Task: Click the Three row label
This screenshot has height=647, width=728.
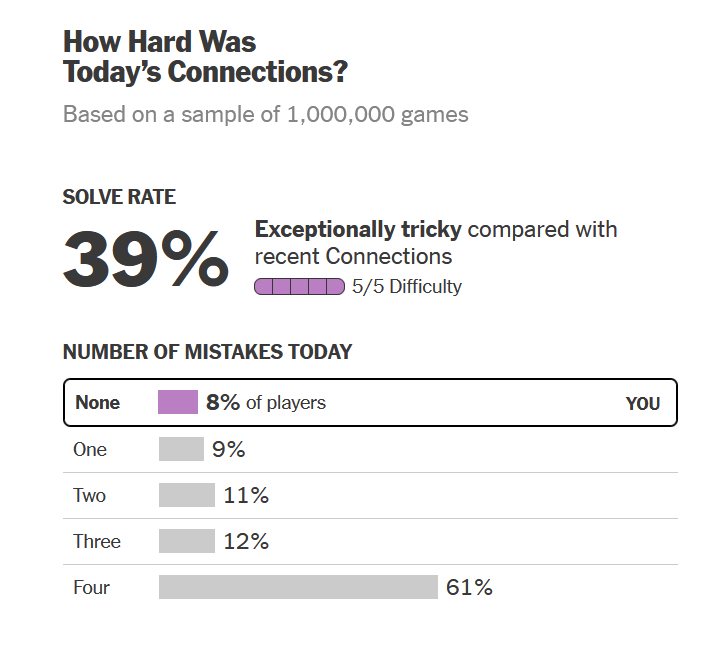Action: coord(97,541)
